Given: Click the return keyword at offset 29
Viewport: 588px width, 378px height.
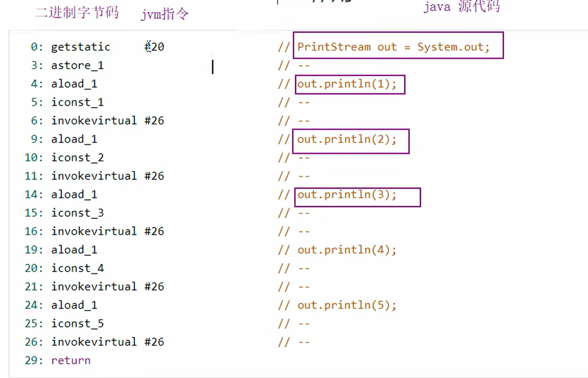Looking at the screenshot, I should pos(71,361).
